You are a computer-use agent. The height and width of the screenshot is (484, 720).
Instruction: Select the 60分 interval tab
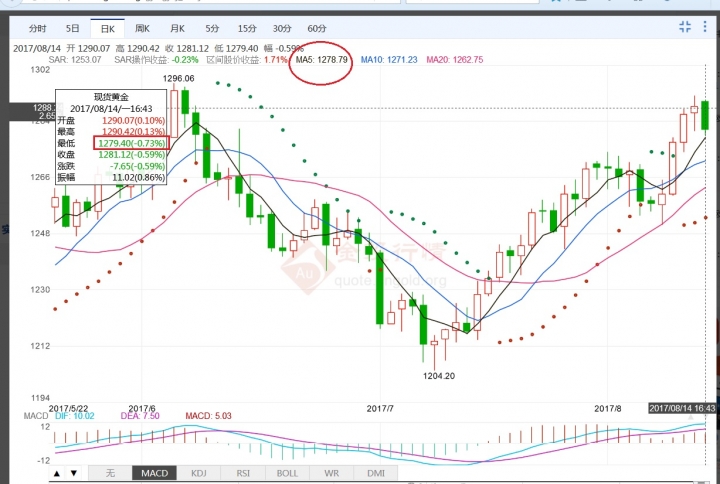point(317,29)
